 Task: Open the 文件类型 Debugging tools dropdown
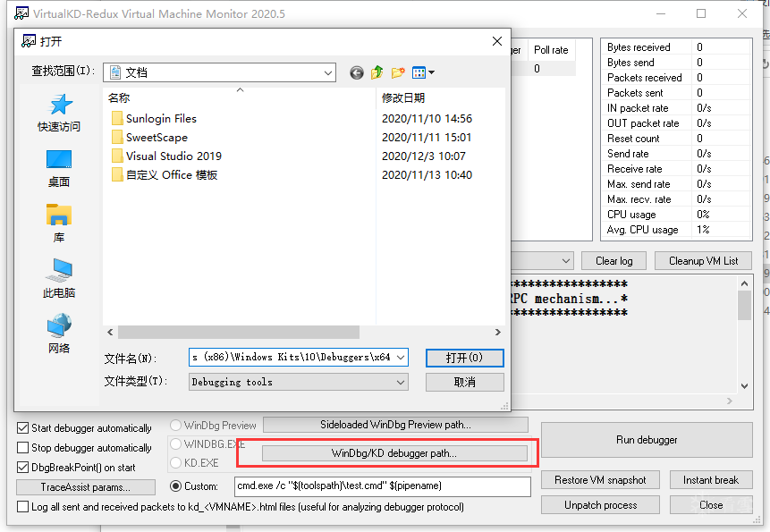coord(298,382)
